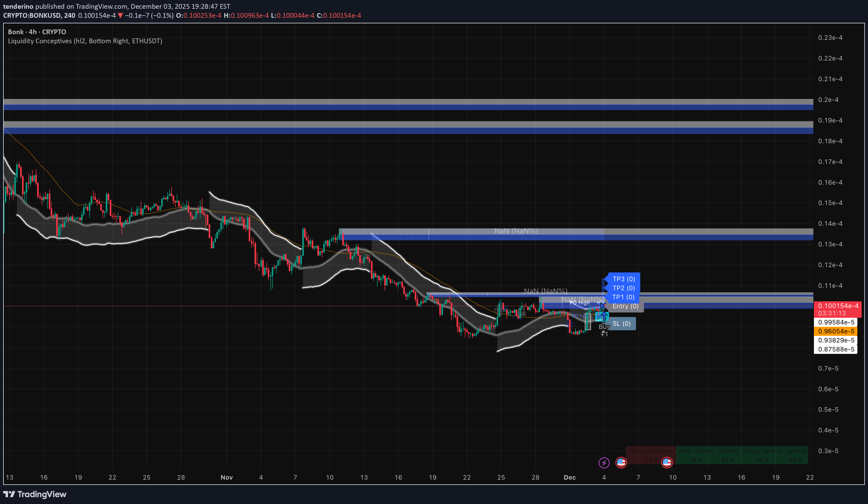Click the purple lightning bolt event icon
The width and height of the screenshot is (868, 504).
[x=604, y=463]
